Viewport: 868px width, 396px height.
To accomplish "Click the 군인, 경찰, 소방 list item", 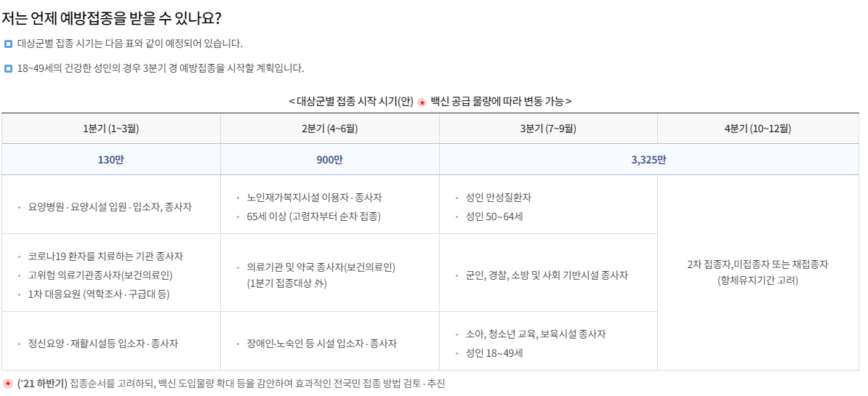I will click(x=547, y=275).
